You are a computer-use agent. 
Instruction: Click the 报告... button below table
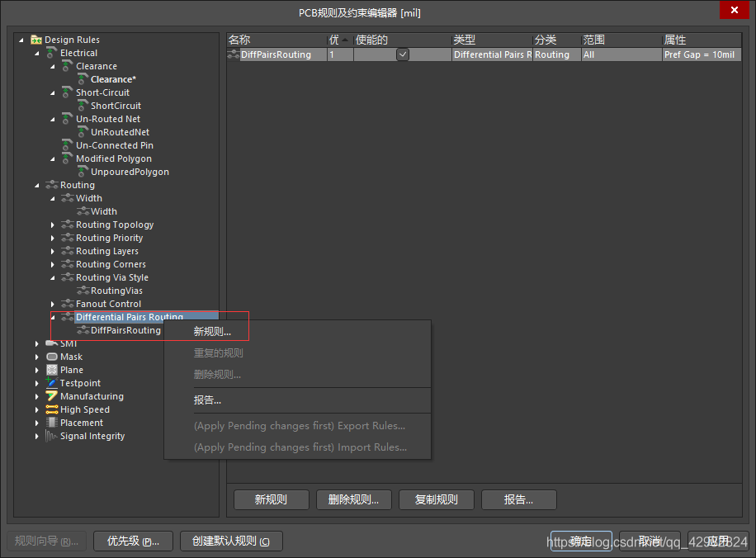coord(519,499)
